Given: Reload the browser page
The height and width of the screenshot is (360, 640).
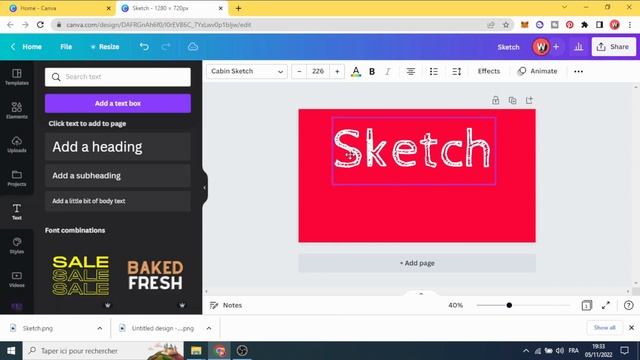Looking at the screenshot, I should 40,25.
